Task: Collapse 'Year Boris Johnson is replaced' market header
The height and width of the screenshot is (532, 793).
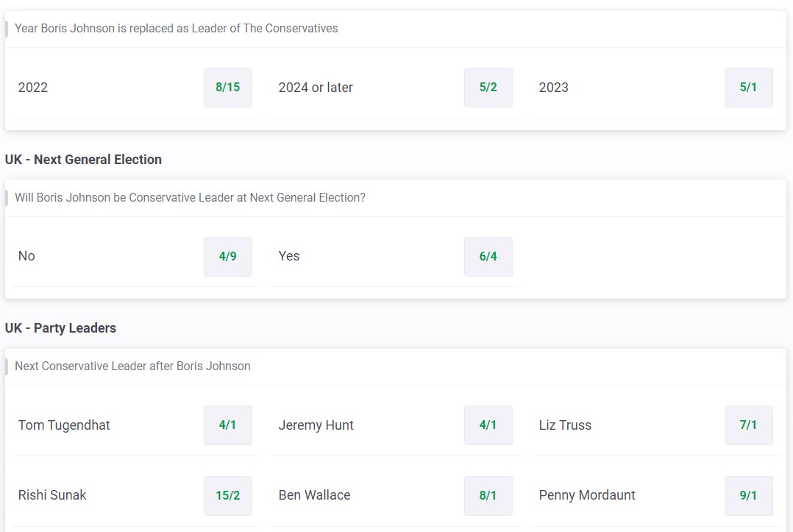Action: coord(396,29)
